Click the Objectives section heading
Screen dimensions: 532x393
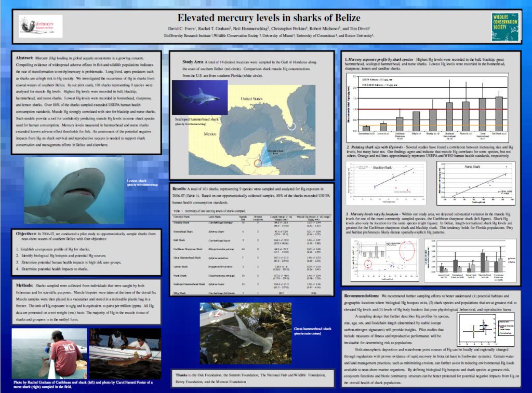29,234
